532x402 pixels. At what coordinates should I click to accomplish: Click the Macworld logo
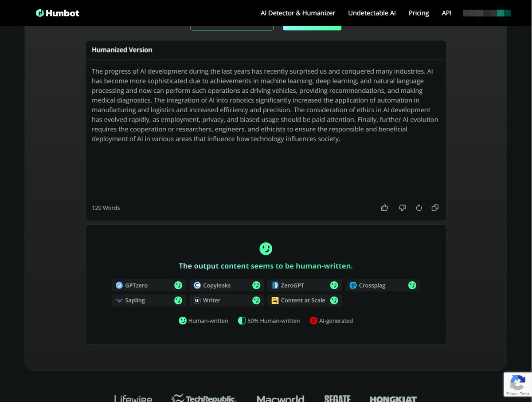point(280,398)
